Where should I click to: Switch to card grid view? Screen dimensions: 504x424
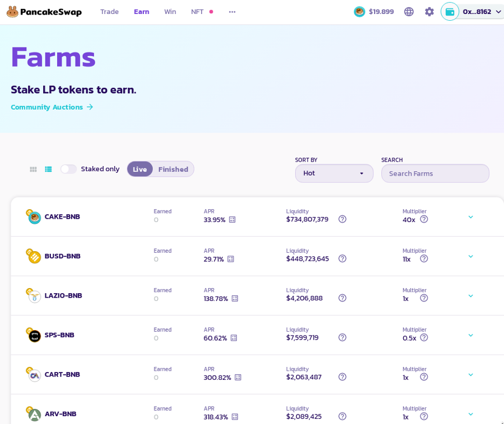click(x=33, y=169)
